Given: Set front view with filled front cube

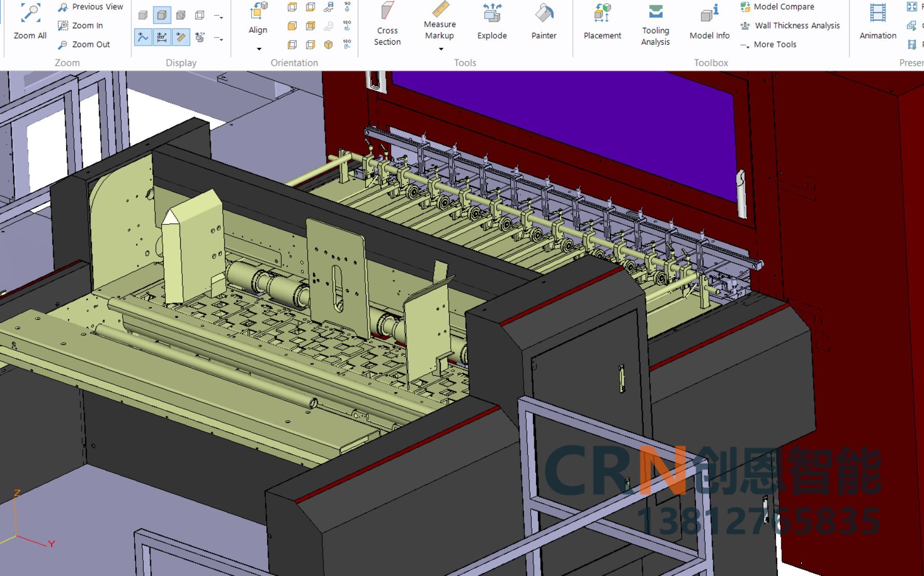Looking at the screenshot, I should point(292,26).
